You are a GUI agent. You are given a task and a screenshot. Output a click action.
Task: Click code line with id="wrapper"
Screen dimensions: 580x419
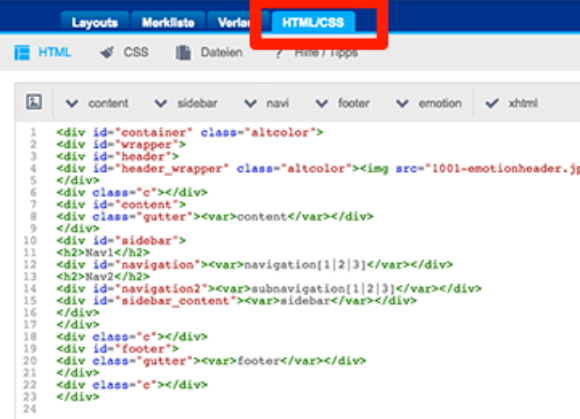(x=121, y=144)
